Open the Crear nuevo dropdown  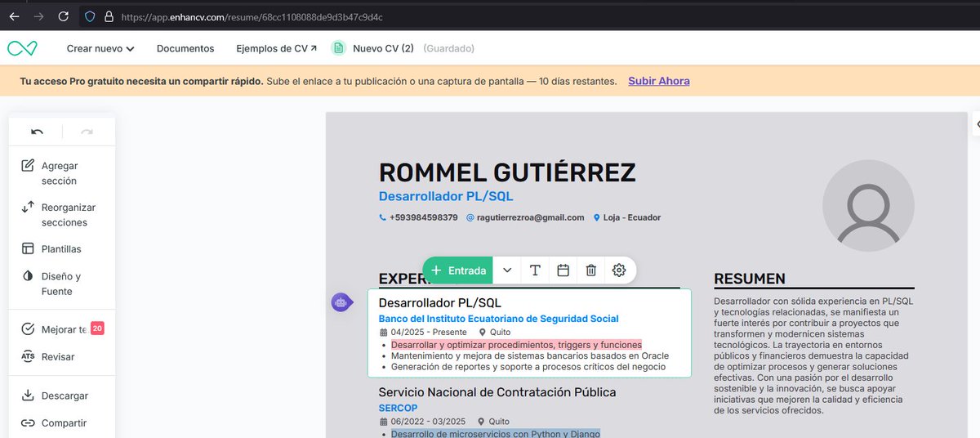pos(100,48)
